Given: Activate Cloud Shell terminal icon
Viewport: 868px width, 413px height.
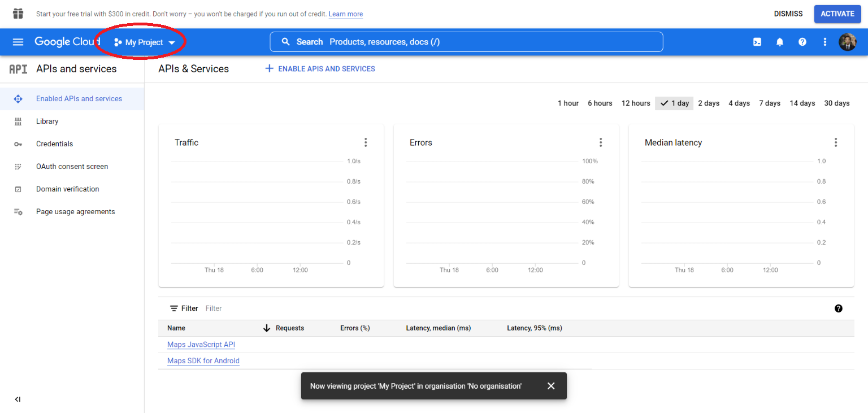Looking at the screenshot, I should tap(757, 42).
